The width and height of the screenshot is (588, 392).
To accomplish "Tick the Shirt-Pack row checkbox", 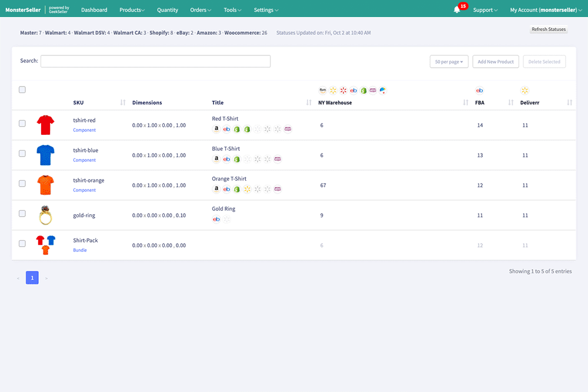I will pyautogui.click(x=22, y=244).
